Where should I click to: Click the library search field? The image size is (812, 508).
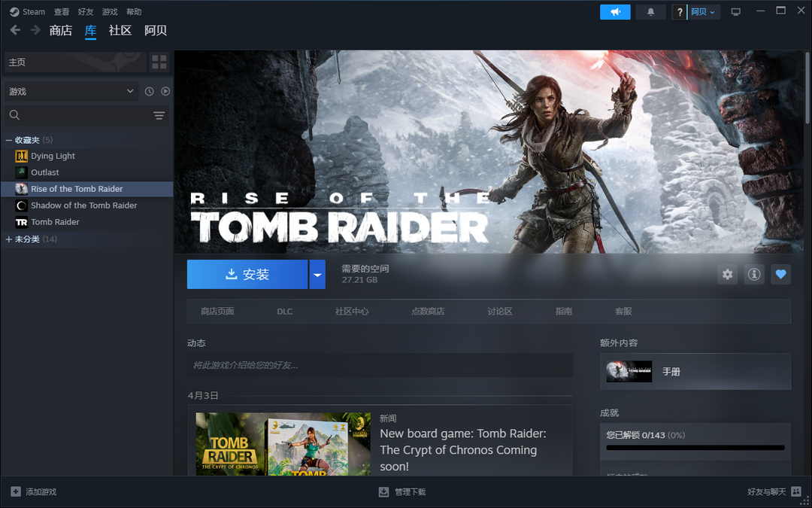coord(87,115)
